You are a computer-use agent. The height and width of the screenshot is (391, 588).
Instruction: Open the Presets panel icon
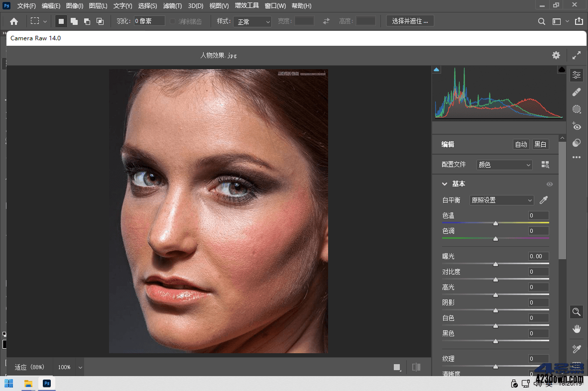(576, 143)
